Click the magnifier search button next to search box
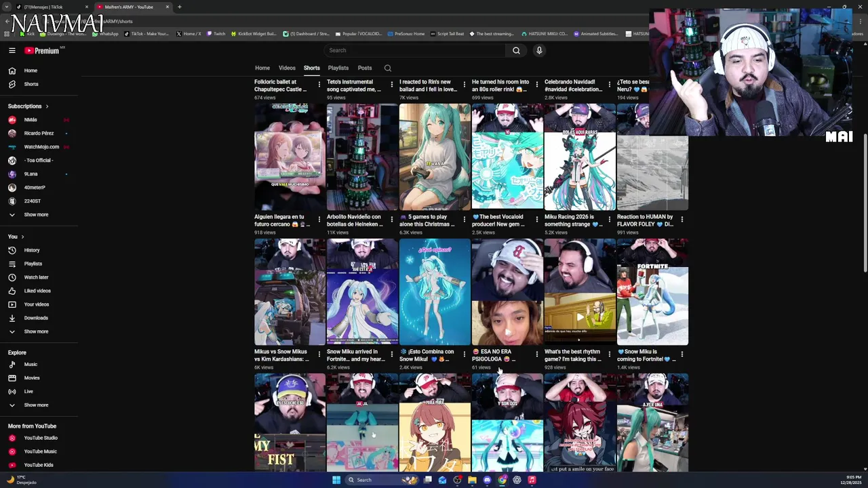This screenshot has height=488, width=868. 516,50
